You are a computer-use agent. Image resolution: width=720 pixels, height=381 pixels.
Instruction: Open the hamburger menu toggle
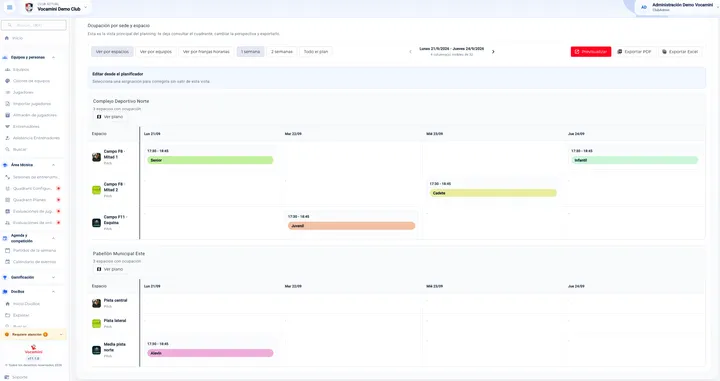coord(10,7)
